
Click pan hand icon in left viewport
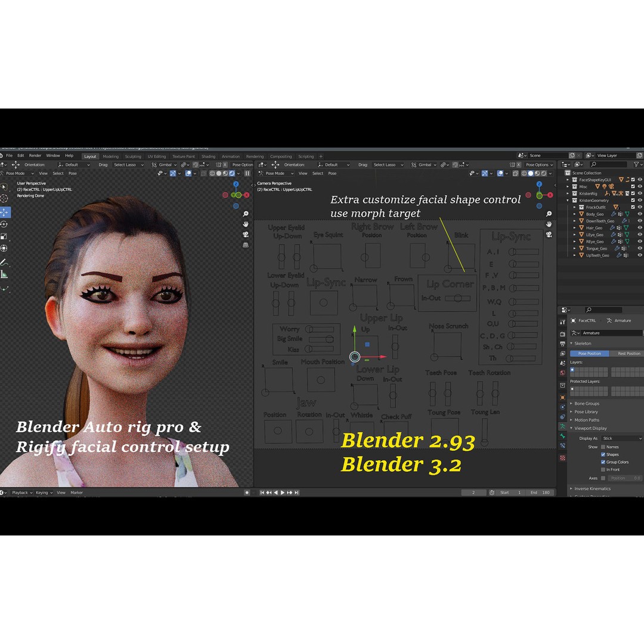click(x=246, y=224)
